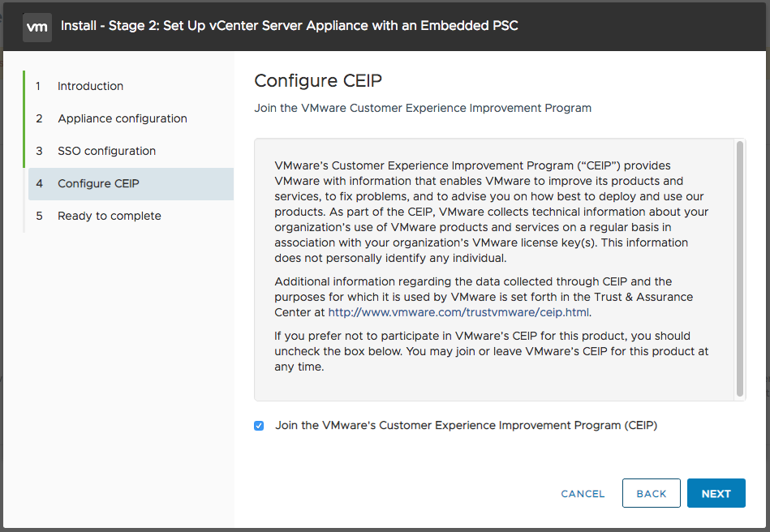This screenshot has height=532, width=770.
Task: Open the Appliance configuration step
Action: click(x=122, y=118)
